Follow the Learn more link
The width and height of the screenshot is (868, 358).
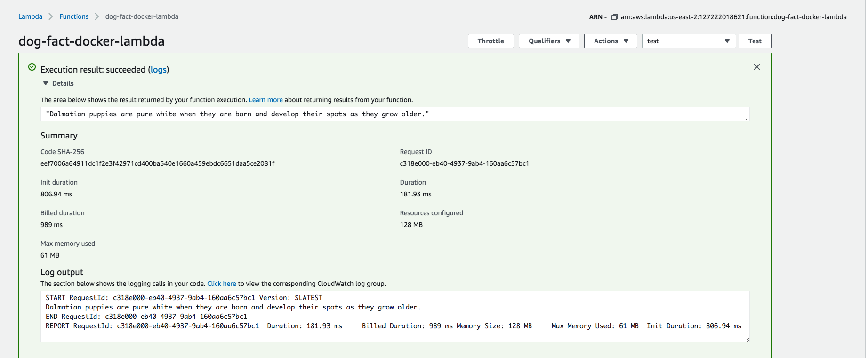[x=265, y=100]
